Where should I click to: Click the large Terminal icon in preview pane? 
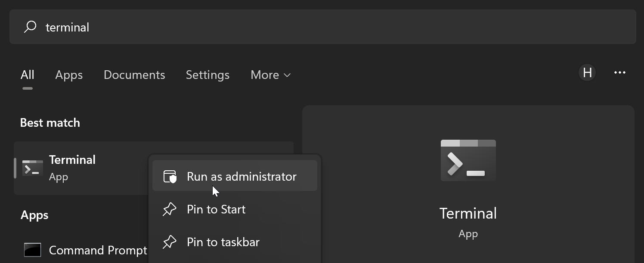pyautogui.click(x=468, y=160)
